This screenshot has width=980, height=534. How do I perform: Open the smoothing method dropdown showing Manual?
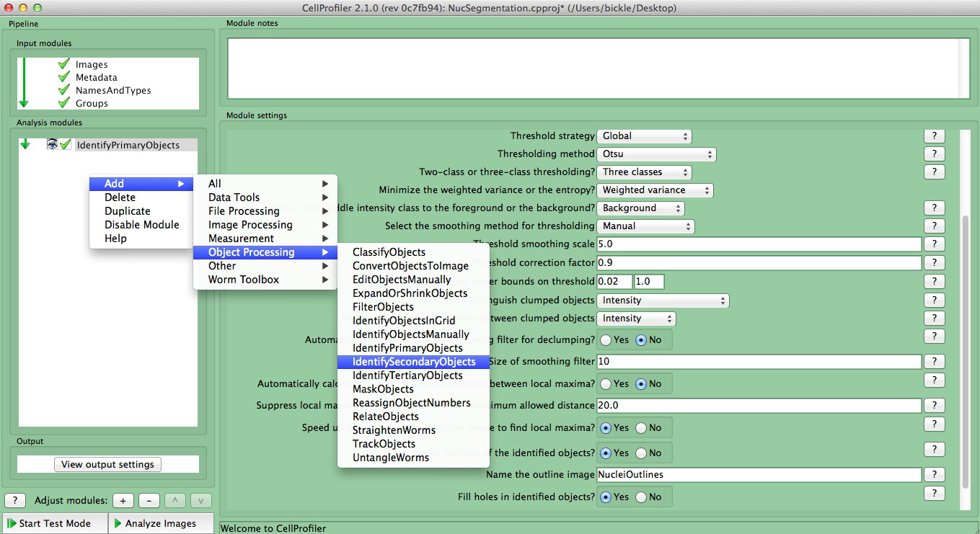point(645,226)
